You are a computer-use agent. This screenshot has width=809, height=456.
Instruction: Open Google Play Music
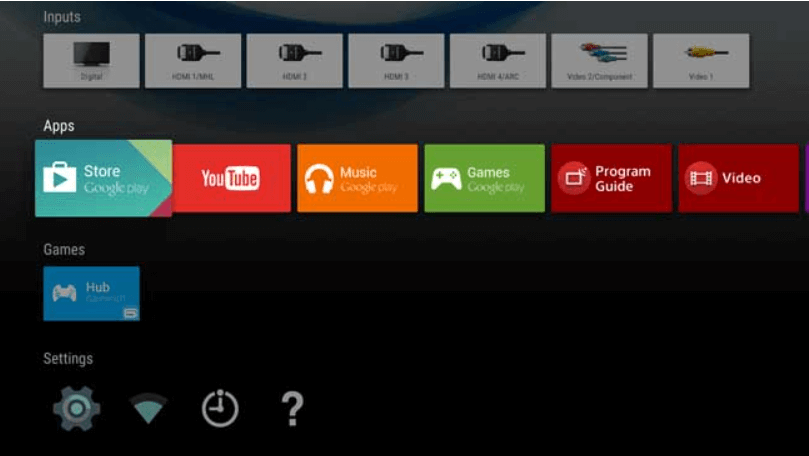[x=358, y=178]
